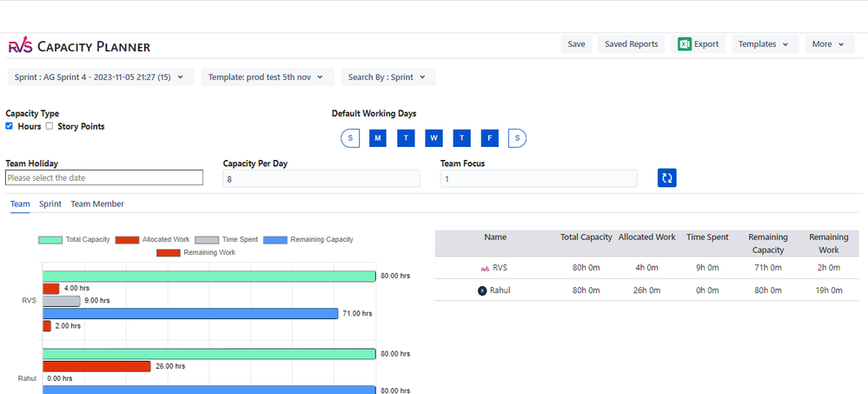Click the Time Spent column header

point(707,237)
